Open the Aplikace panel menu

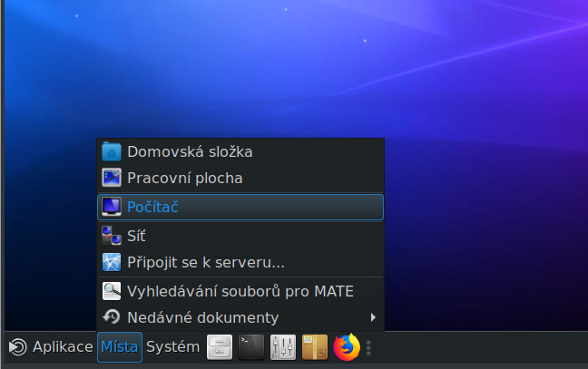click(x=51, y=347)
